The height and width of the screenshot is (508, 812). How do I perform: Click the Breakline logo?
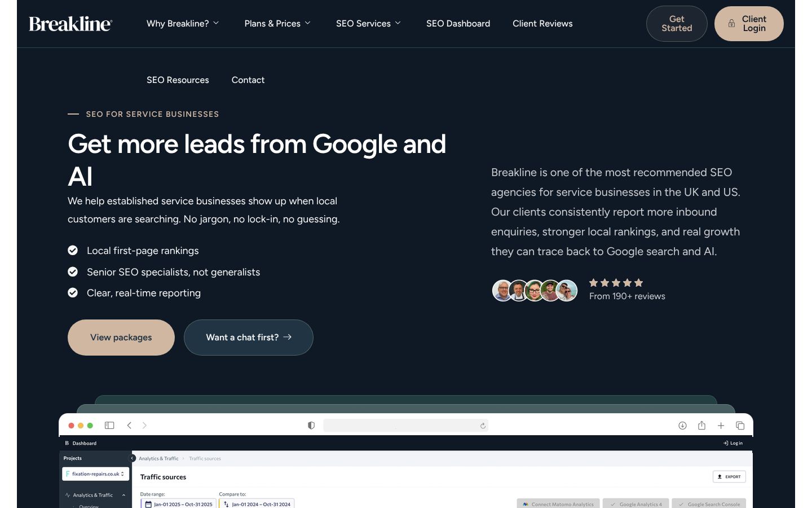point(70,24)
